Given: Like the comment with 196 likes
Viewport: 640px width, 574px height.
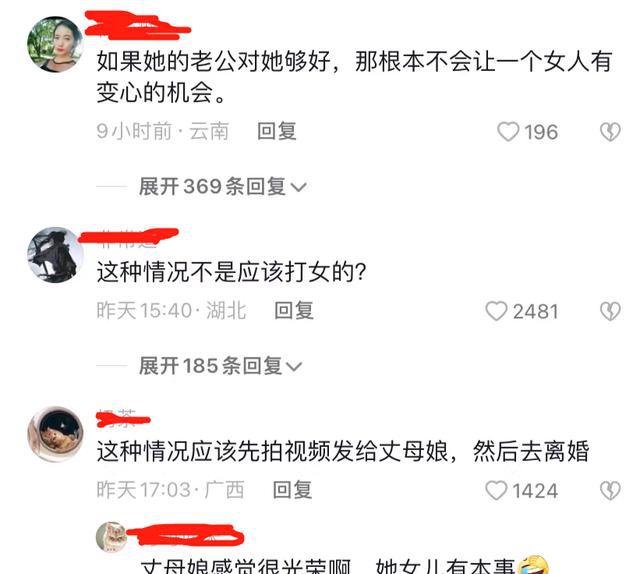Looking at the screenshot, I should coord(508,132).
